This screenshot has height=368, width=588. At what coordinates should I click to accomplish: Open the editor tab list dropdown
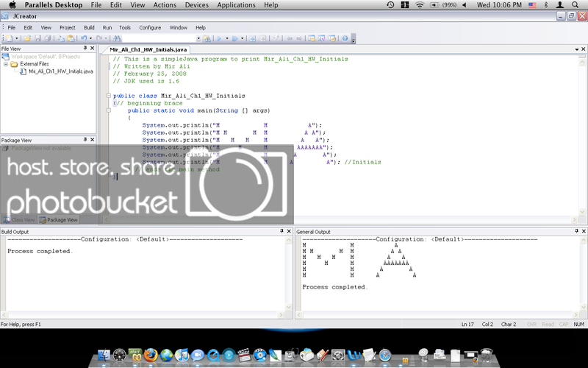[576, 49]
